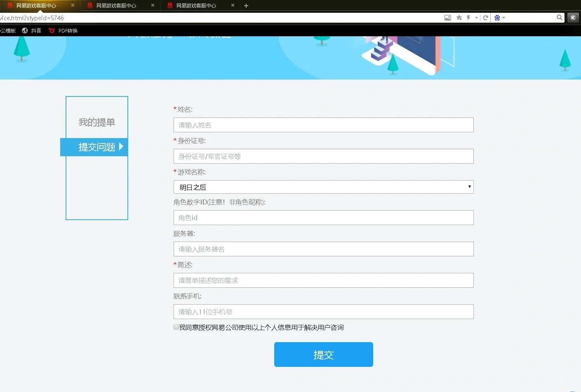This screenshot has width=581, height=392.
Task: Open the 抖音 bookmark
Action: point(31,31)
